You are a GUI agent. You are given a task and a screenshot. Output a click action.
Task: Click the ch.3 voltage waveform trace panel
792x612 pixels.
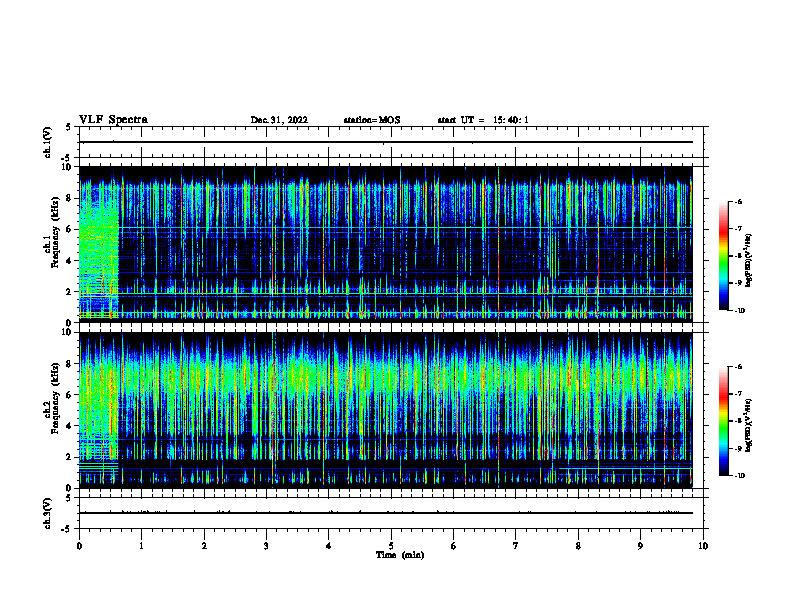[x=391, y=513]
